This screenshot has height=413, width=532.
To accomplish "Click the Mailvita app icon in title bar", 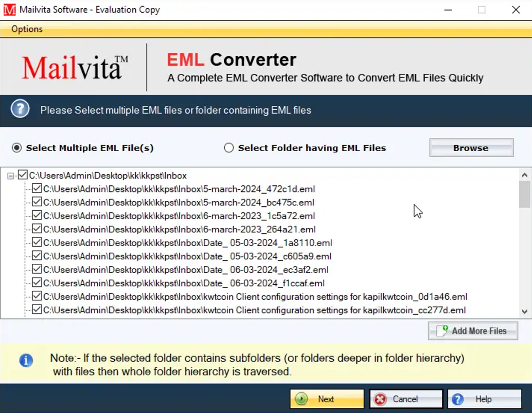I will coord(9,10).
